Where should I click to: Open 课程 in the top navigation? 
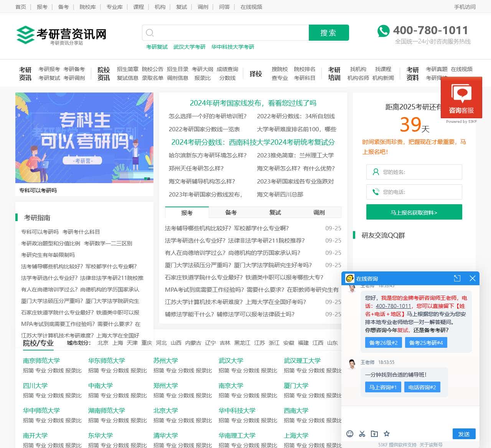(x=138, y=7)
